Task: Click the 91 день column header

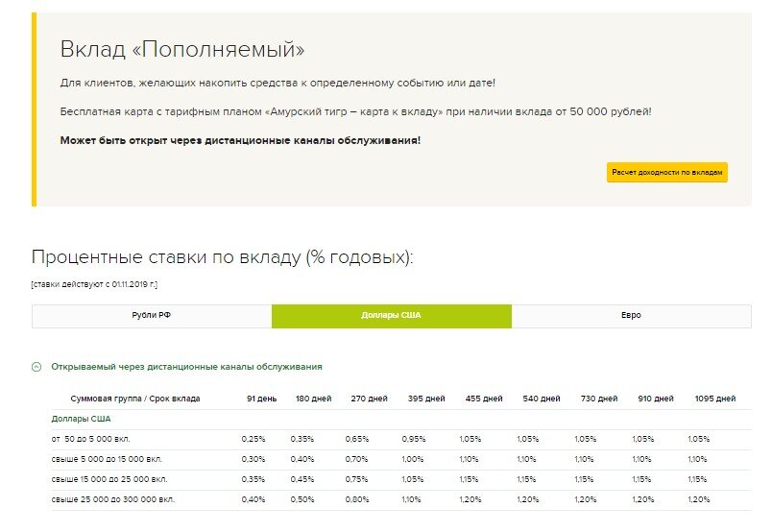Action: coord(261,399)
